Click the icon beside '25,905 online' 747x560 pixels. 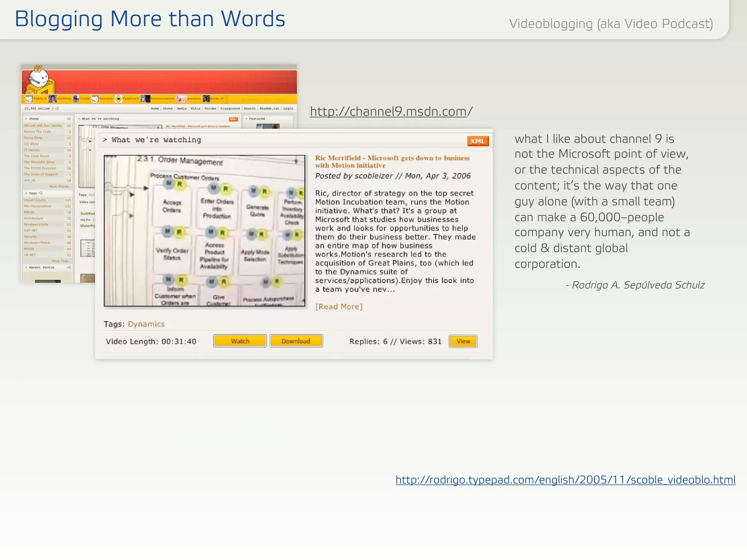tap(57, 109)
